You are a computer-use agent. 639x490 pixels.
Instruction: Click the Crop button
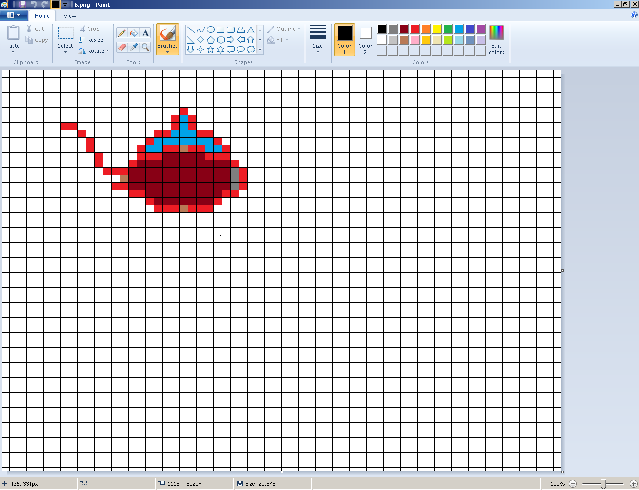tap(89, 29)
